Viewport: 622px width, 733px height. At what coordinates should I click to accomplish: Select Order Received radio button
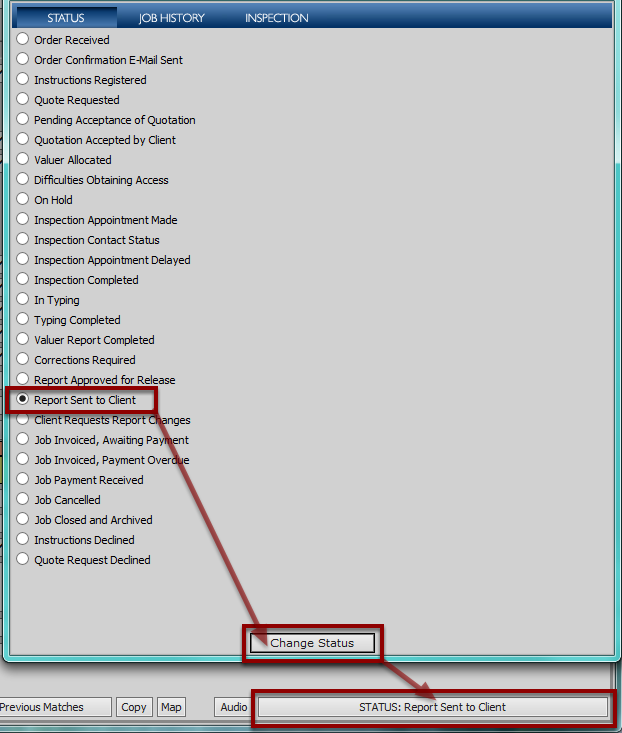click(x=22, y=39)
